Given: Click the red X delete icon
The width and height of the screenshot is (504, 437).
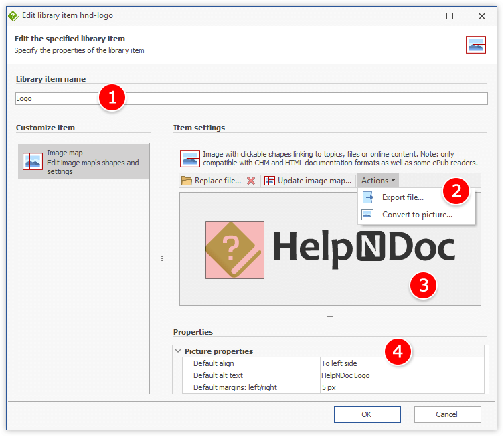Looking at the screenshot, I should [x=251, y=181].
